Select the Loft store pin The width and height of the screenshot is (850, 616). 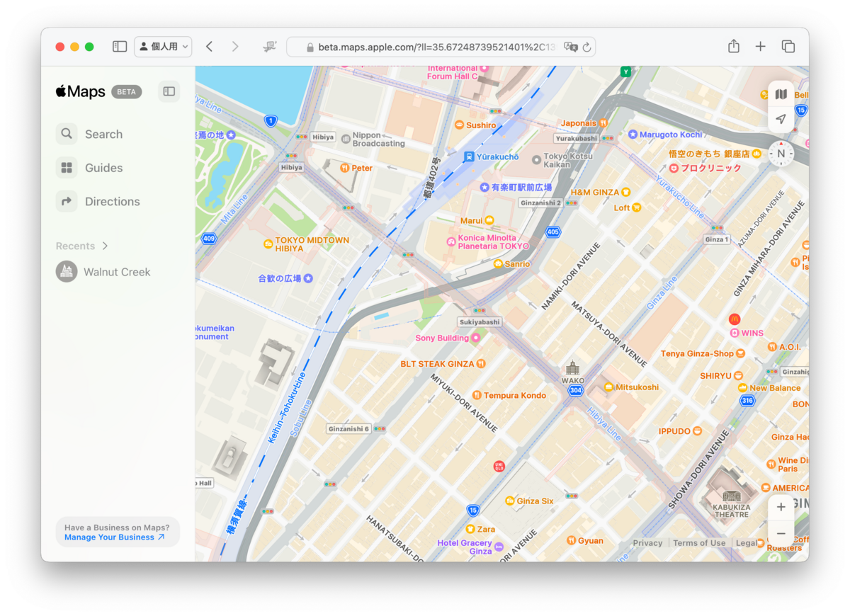pos(637,207)
